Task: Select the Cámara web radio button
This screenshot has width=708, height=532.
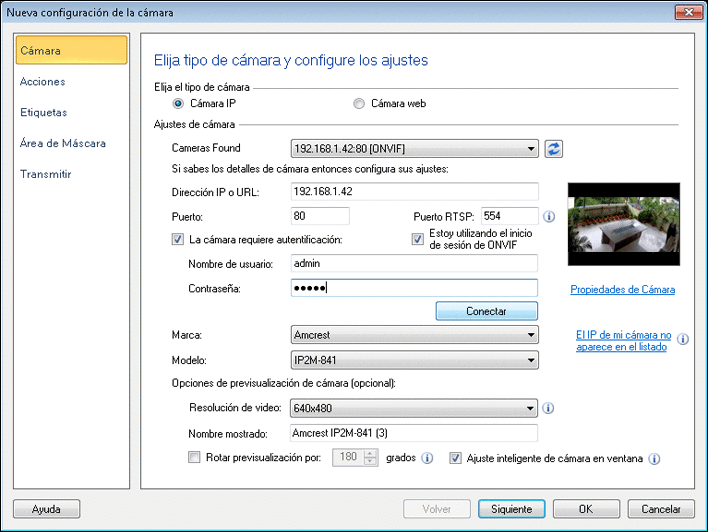Action: (359, 103)
